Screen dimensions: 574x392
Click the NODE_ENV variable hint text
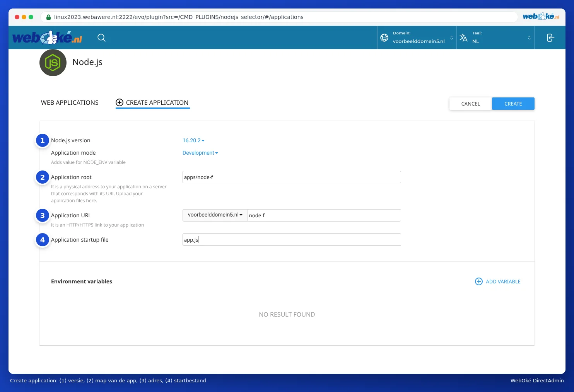tap(88, 162)
